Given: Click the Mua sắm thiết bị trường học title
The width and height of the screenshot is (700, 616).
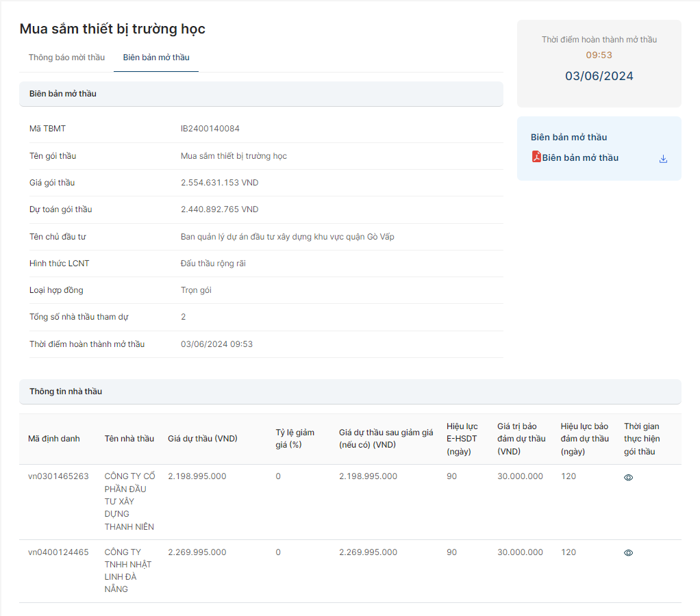Looking at the screenshot, I should (112, 29).
